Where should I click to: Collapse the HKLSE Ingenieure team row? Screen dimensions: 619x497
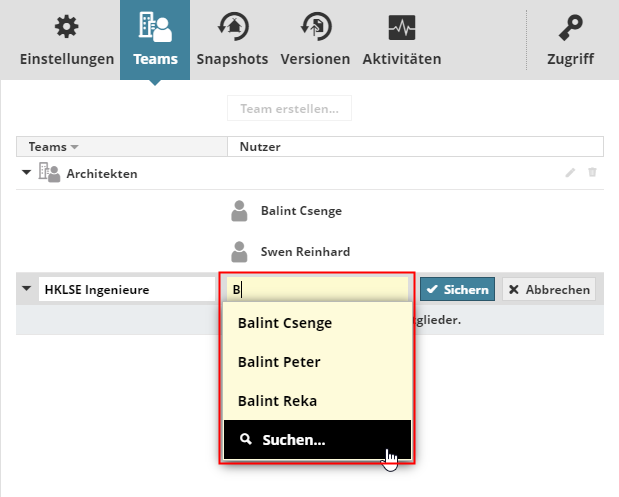pyautogui.click(x=26, y=290)
